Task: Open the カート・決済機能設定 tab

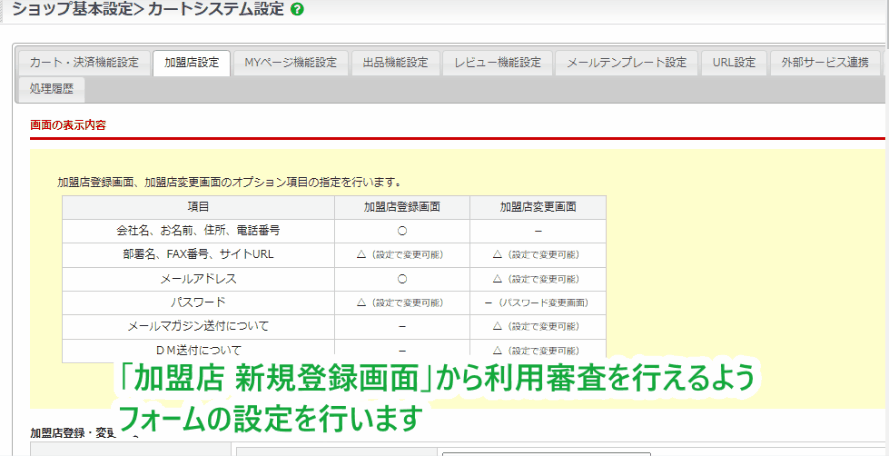Action: click(85, 62)
